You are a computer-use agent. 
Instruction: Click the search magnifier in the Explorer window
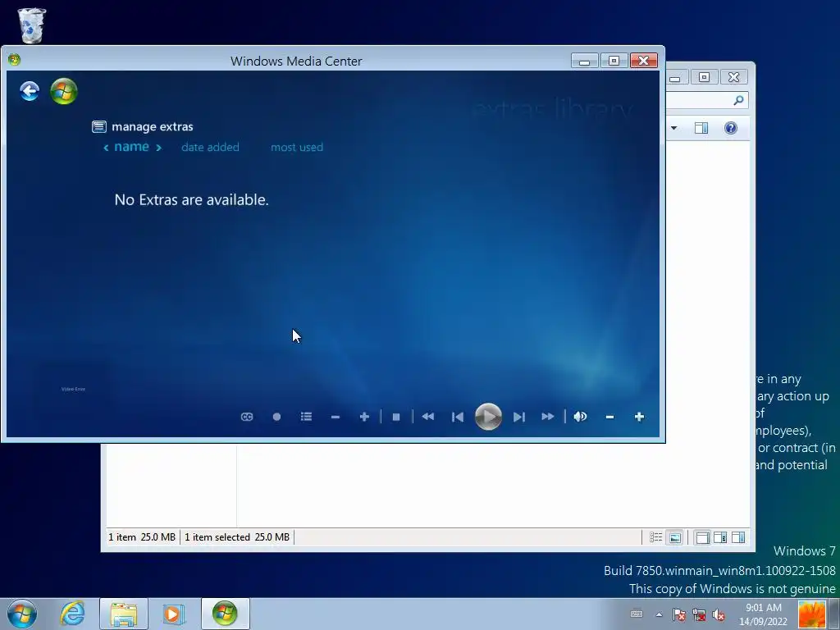tap(739, 100)
